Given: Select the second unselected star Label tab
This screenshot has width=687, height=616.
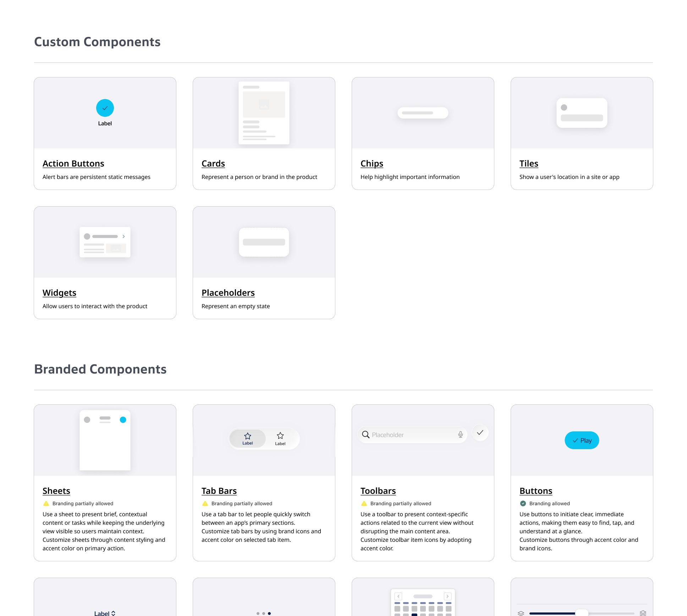Looking at the screenshot, I should coord(280,438).
